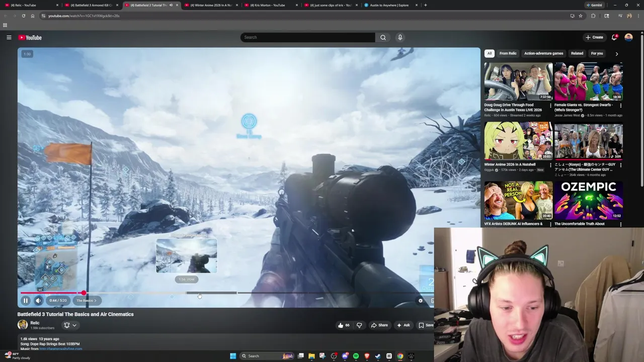Viewport: 644px width, 362px height.
Task: Like the video
Action: (344, 325)
